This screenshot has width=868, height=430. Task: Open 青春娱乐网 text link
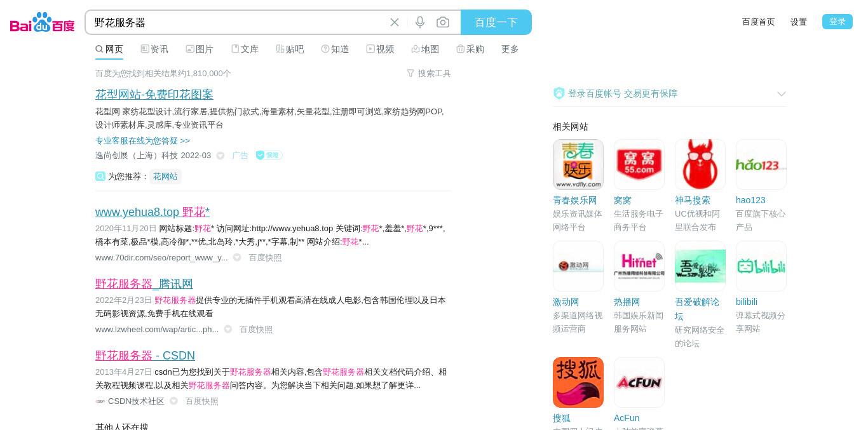(575, 200)
